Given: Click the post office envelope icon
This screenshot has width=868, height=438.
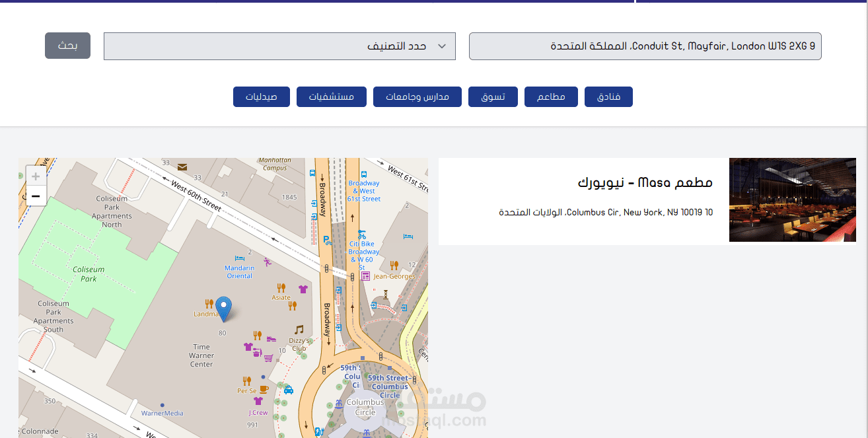Looking at the screenshot, I should (182, 167).
